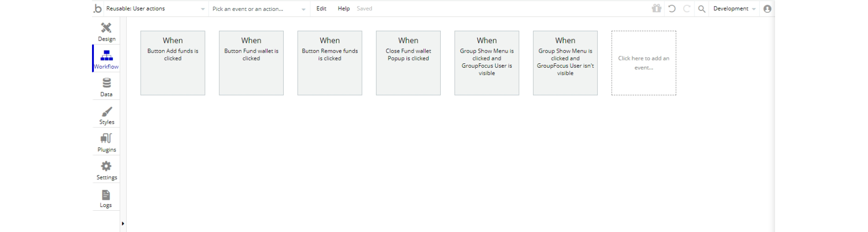This screenshot has width=868, height=232.
Task: Click the Bubble logo icon
Action: click(98, 9)
